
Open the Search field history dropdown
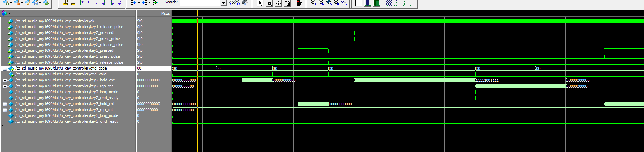coord(224,3)
